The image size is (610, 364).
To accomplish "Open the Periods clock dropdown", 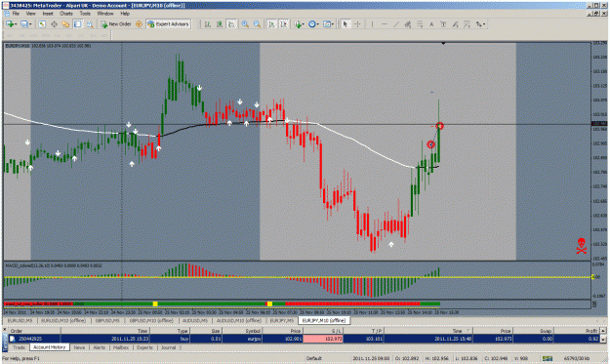I will [x=313, y=24].
